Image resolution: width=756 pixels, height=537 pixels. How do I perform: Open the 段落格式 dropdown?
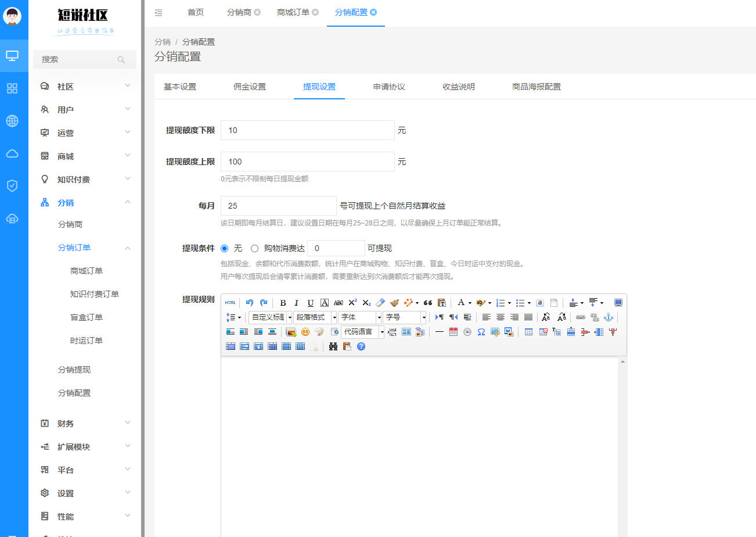(x=315, y=317)
